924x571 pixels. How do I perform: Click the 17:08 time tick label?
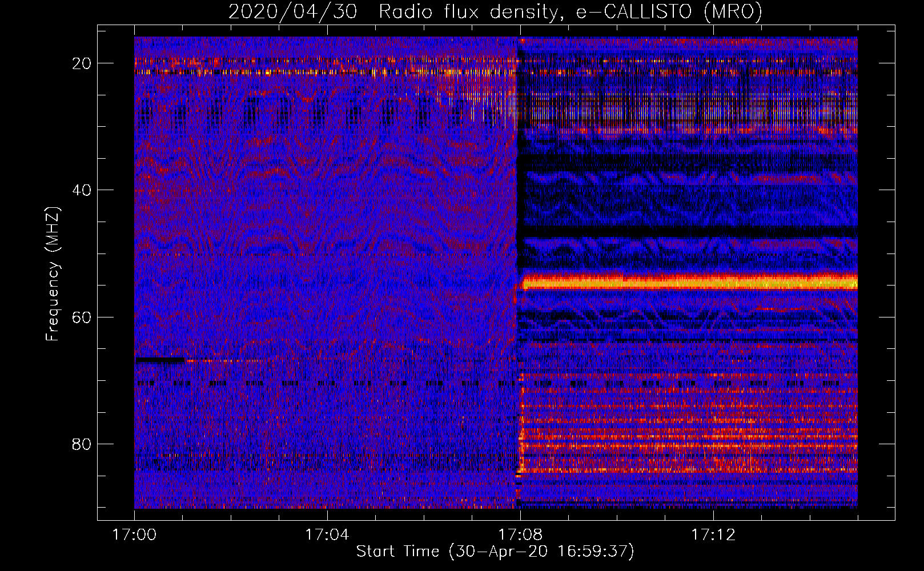pos(520,535)
